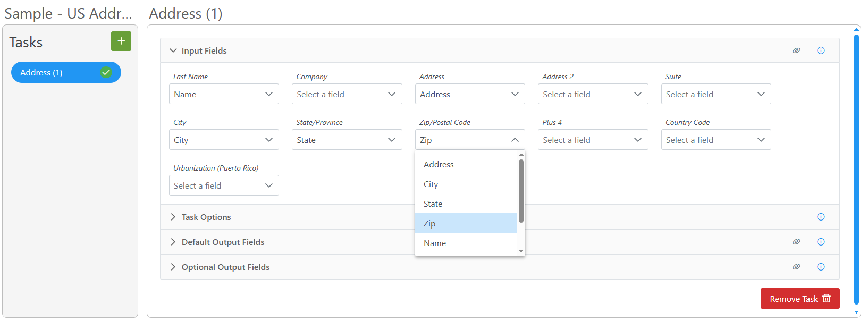868x321 pixels.
Task: Open the Country Code dropdown
Action: 716,140
